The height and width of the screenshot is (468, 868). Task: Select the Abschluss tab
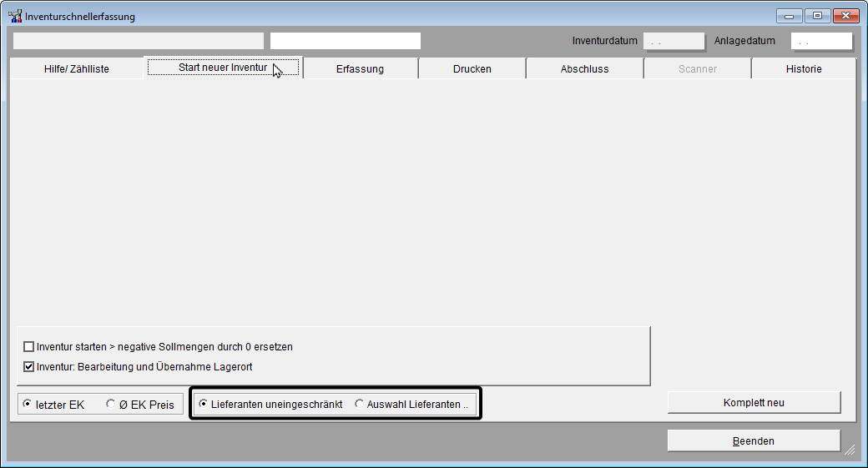tap(584, 68)
